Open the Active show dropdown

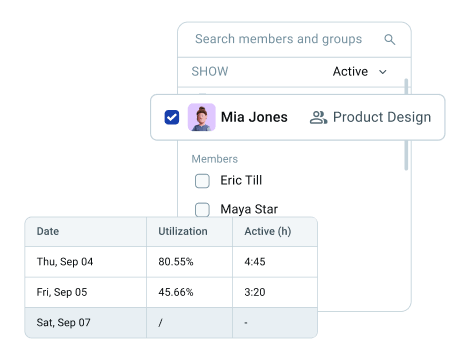360,71
